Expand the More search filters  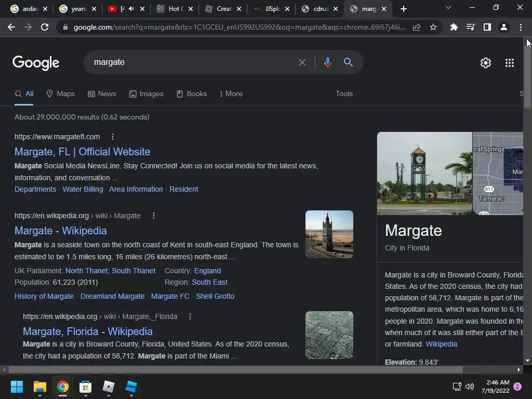click(x=231, y=94)
